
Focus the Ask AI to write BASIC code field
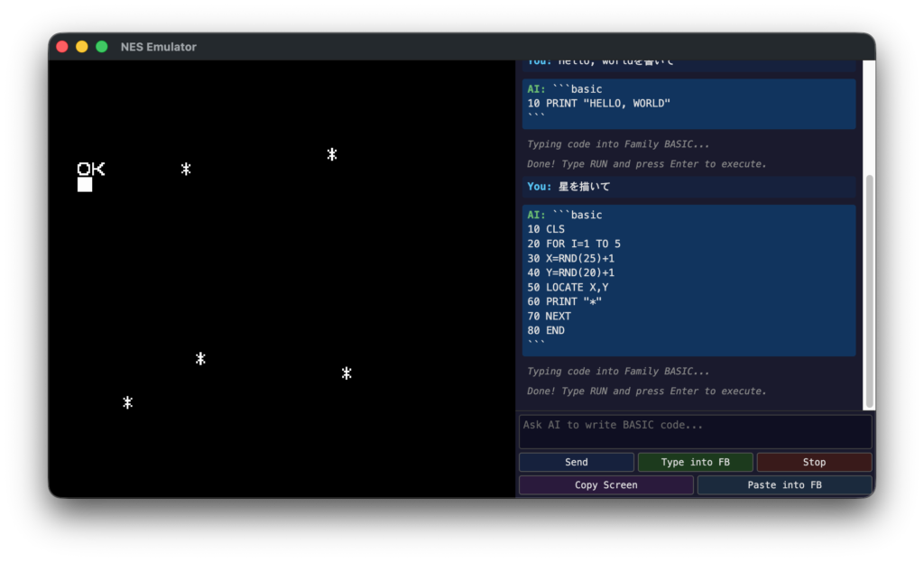[x=695, y=431]
